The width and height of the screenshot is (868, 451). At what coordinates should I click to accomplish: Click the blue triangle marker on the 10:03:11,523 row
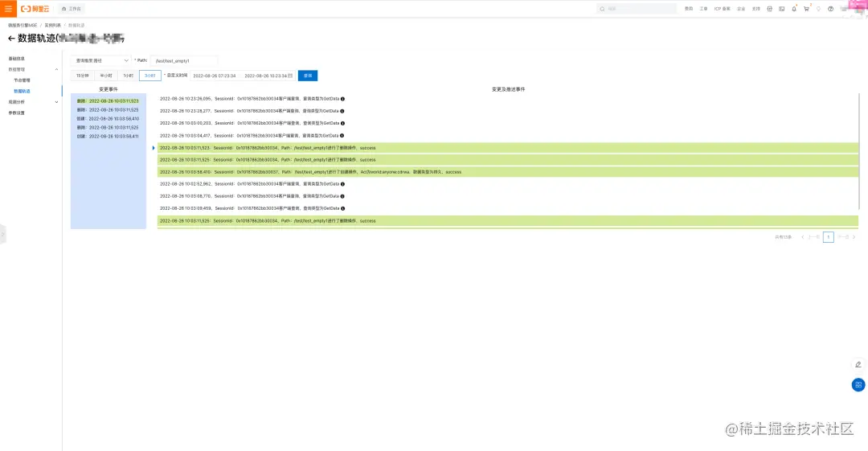pos(154,148)
